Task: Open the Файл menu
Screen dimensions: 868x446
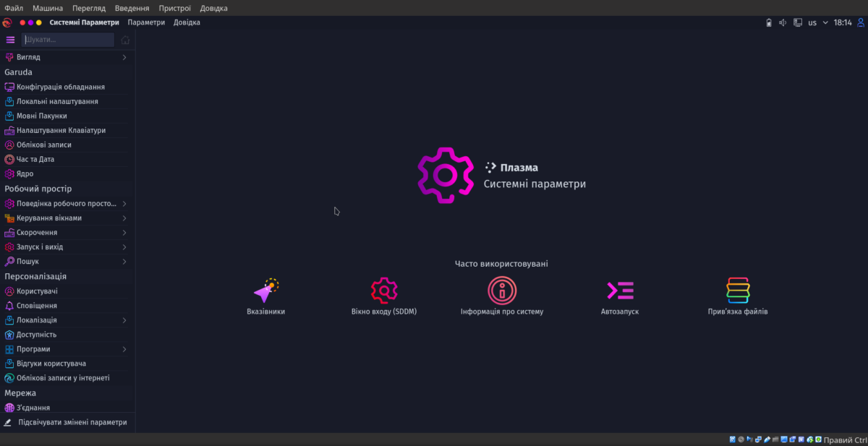Action: 14,8
